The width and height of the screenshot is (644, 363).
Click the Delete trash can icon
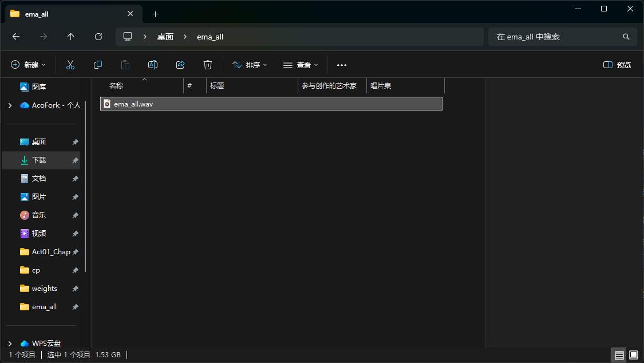click(x=208, y=65)
